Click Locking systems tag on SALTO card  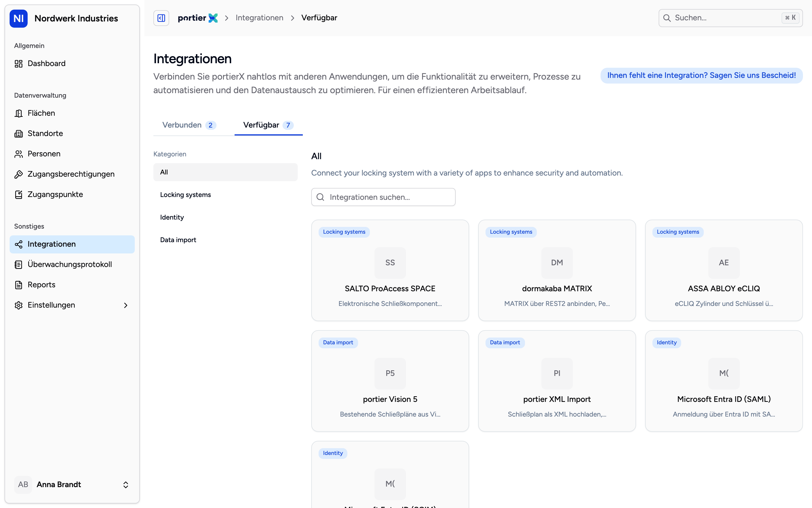pos(344,232)
